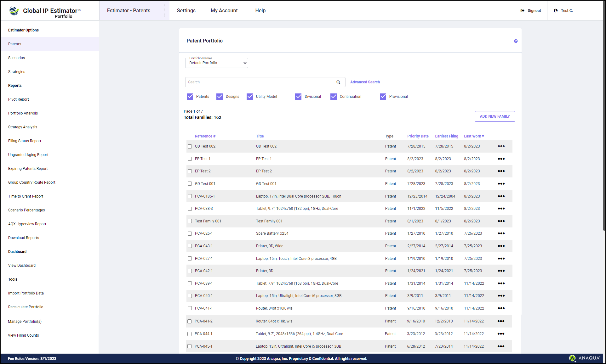Open the Portfolio Names dropdown
Screen dimensions: 606x364
click(217, 63)
